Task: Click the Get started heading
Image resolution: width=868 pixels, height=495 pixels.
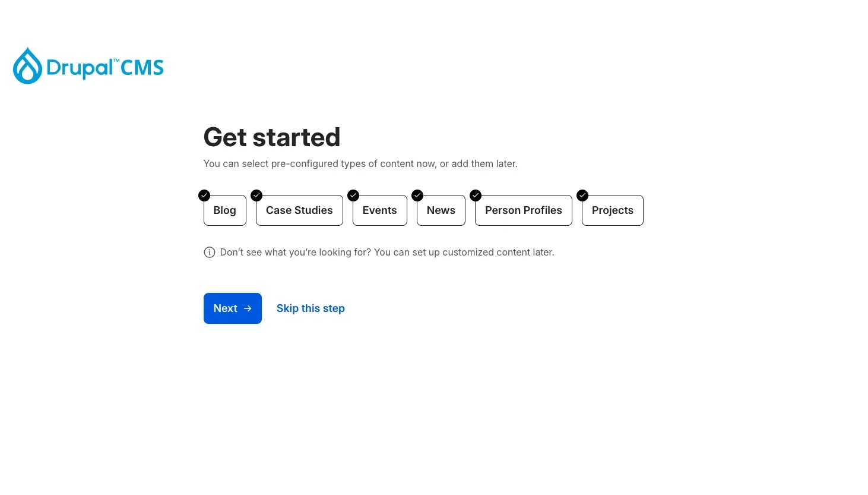Action: click(272, 137)
